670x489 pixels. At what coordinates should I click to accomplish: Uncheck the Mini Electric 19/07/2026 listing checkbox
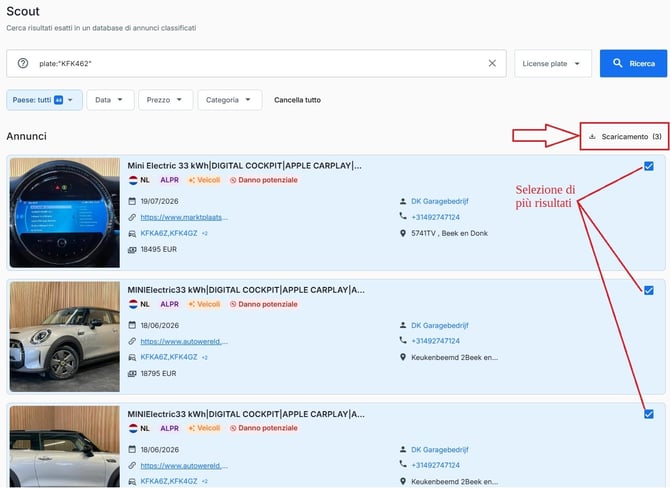[648, 166]
